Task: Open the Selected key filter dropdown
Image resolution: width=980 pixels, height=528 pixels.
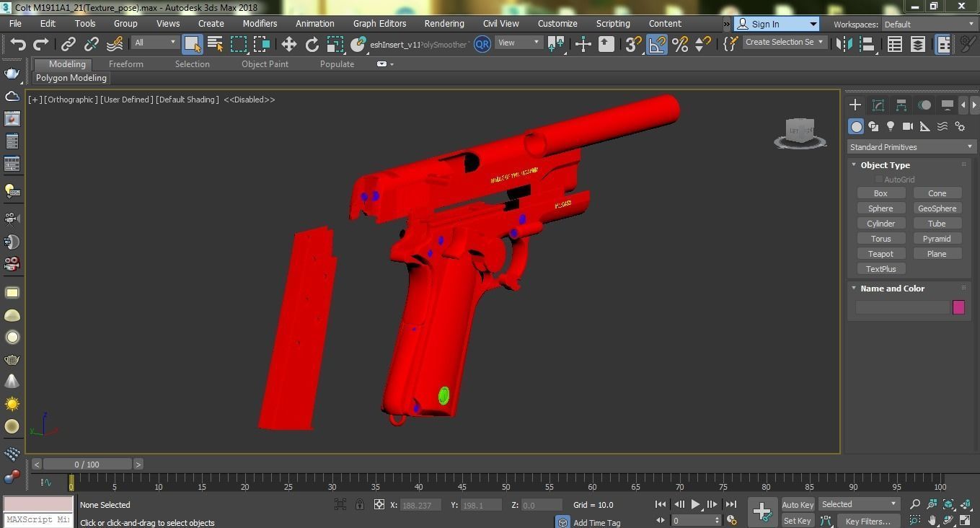Action: [858, 504]
